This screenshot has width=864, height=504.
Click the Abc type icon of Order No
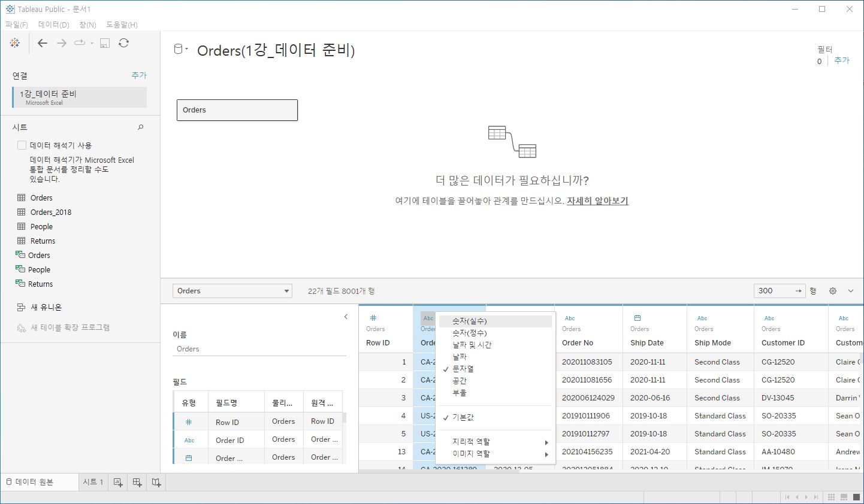[570, 318]
